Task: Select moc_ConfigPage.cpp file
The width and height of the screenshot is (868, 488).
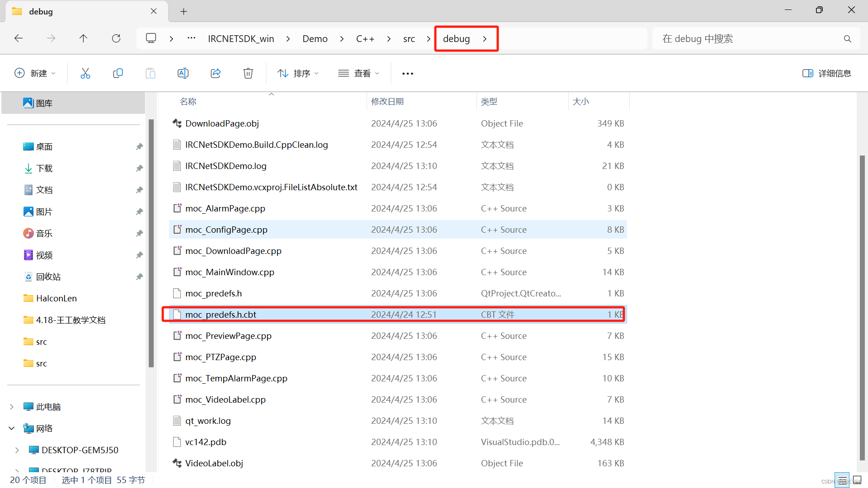Action: point(398,230)
